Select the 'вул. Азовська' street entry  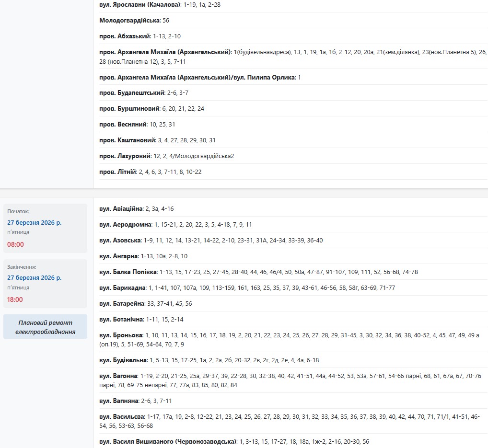(x=120, y=241)
